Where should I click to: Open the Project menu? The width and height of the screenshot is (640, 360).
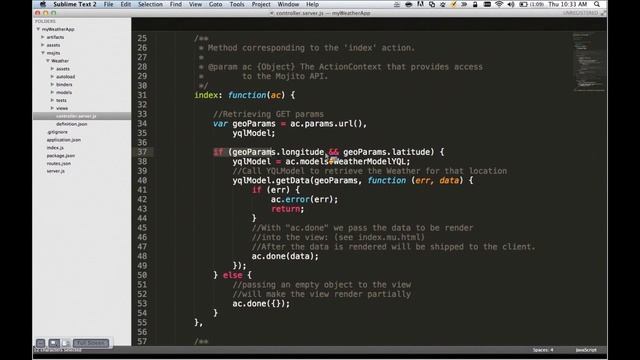(x=261, y=4)
